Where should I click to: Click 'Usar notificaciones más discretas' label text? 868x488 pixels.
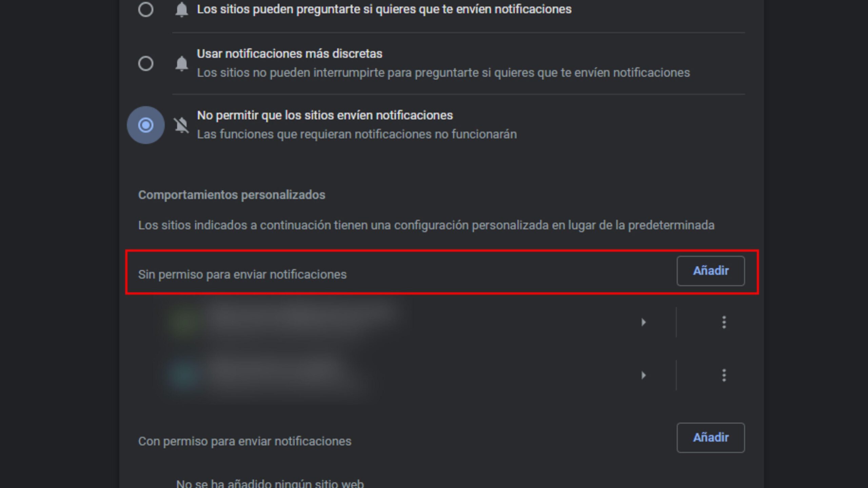point(290,54)
